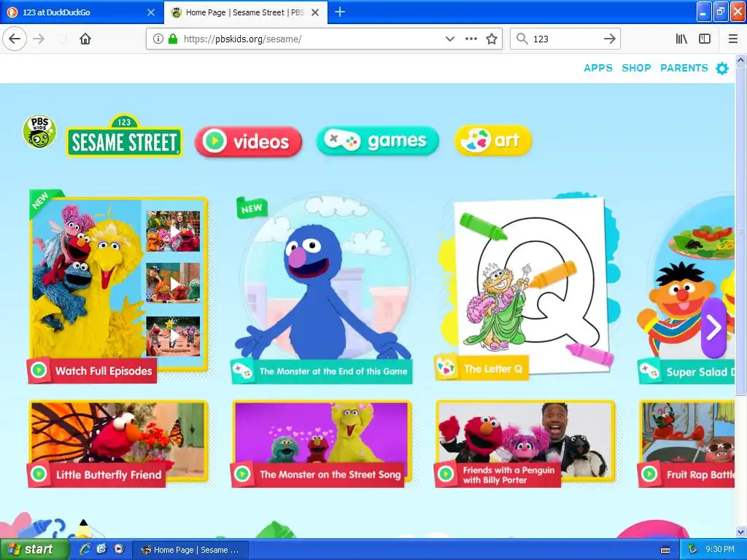This screenshot has height=560, width=747.
Task: Click the 9:30 PM taskbar clock
Action: tap(720, 550)
